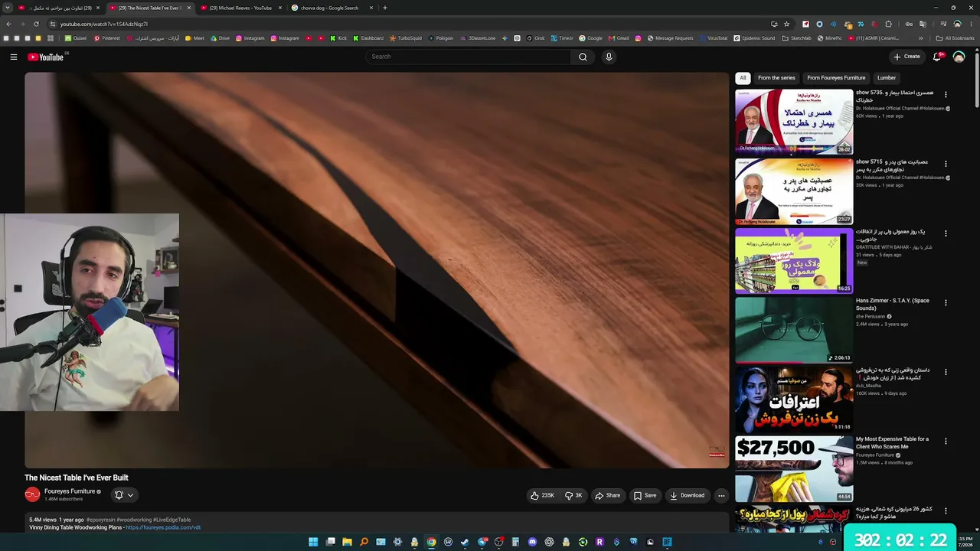The image size is (980, 551).
Task: Open the foureyes.podia.com/vdt link
Action: [163, 527]
